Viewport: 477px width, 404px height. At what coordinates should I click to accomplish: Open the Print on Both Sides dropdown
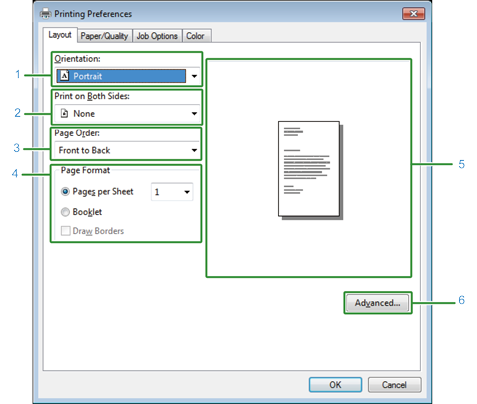pos(127,113)
